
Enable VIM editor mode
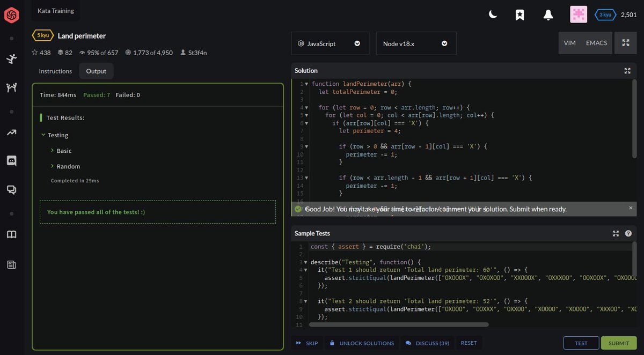pos(570,43)
